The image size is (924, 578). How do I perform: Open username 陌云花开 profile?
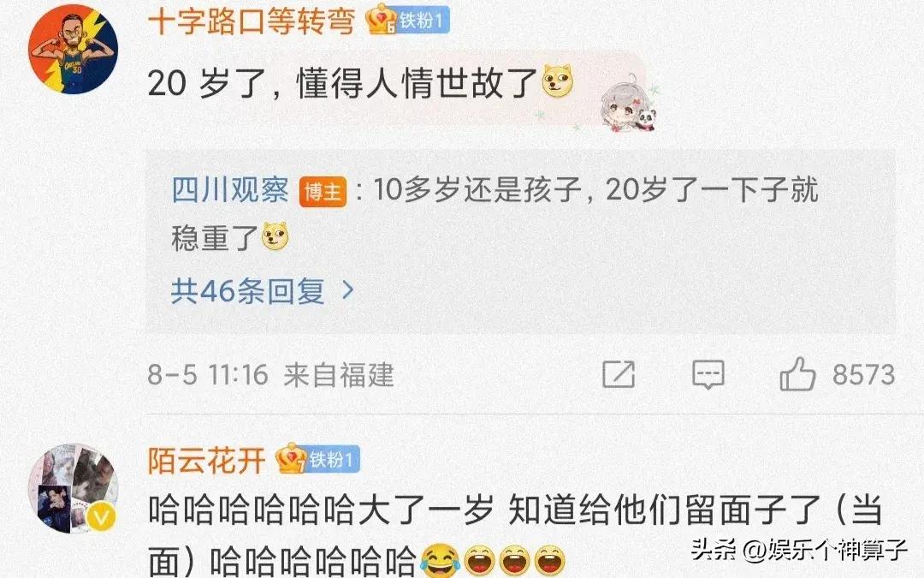pyautogui.click(x=206, y=461)
